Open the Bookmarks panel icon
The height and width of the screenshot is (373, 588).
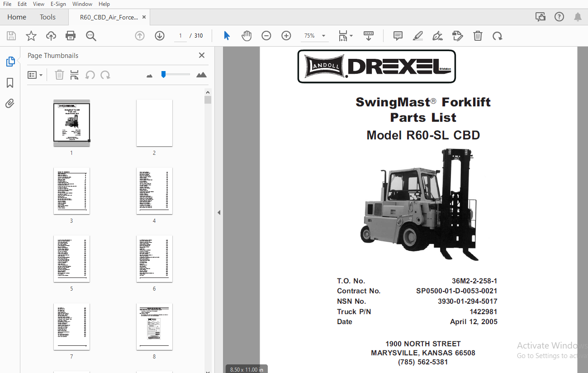click(10, 83)
